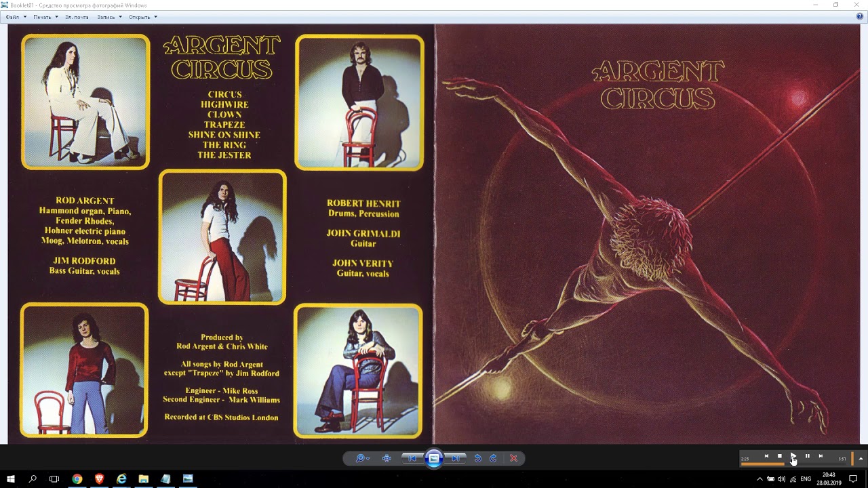The height and width of the screenshot is (488, 868).
Task: Open Windows taskbar search
Action: pos(33,479)
